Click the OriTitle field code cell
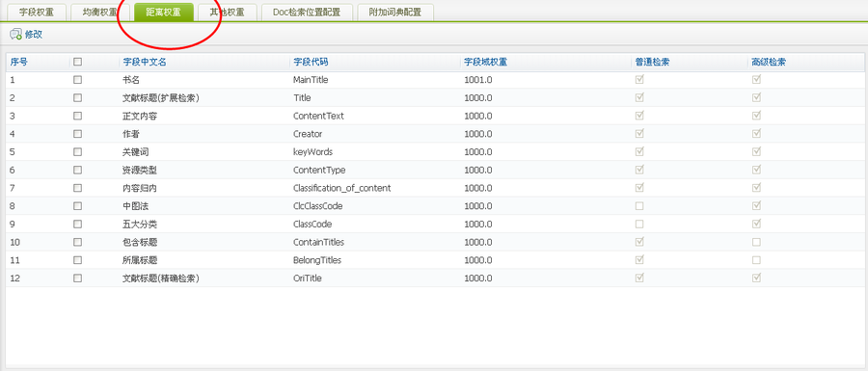 (x=308, y=278)
